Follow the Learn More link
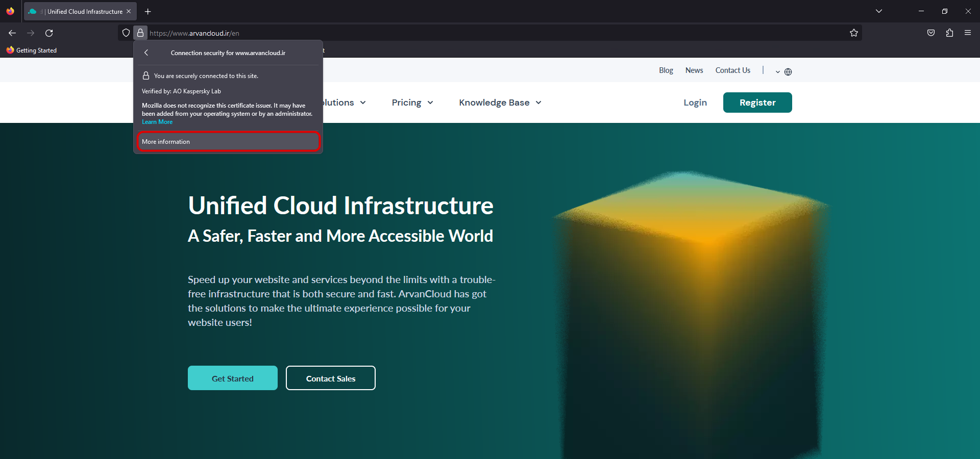Viewport: 980px width, 459px height. point(157,122)
